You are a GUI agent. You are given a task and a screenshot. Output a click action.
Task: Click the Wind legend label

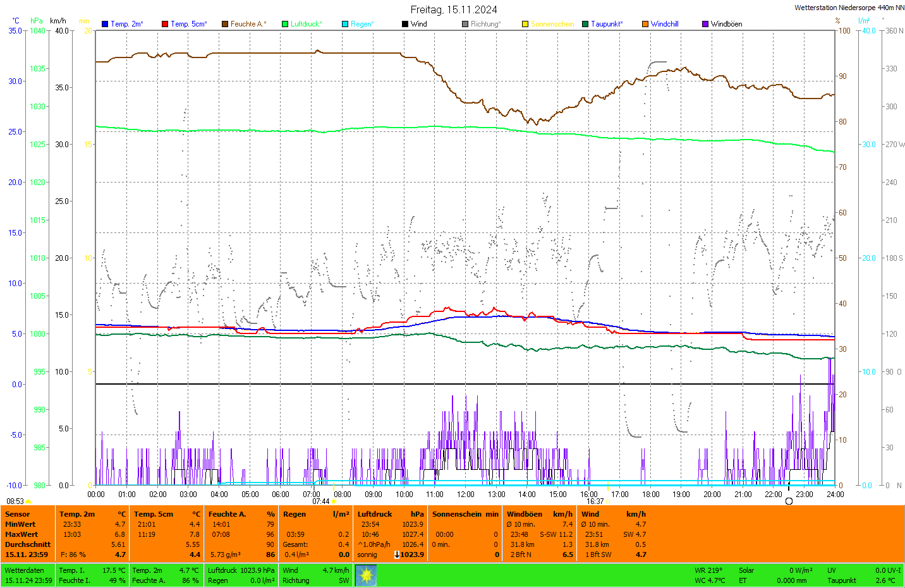point(418,24)
